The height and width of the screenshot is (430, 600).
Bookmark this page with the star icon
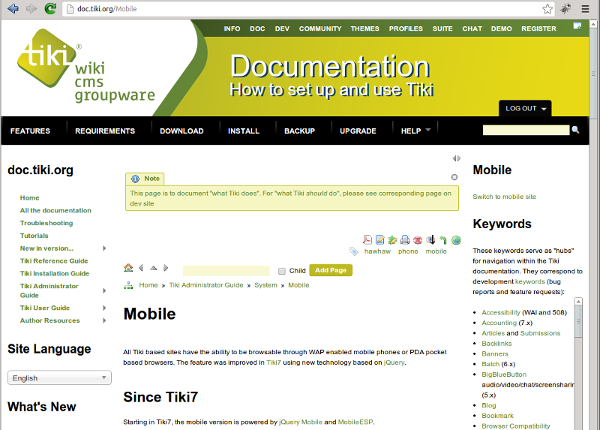pos(547,9)
